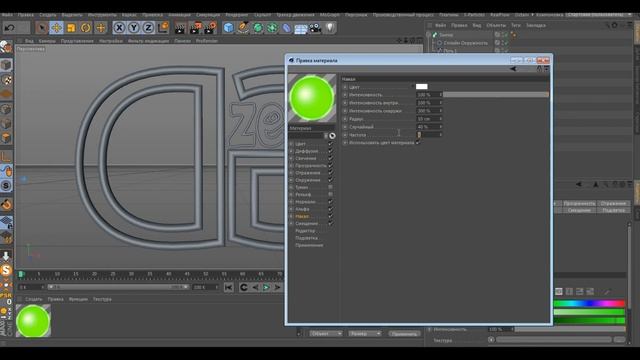Enable the Туман channel checkbox
640x360 pixels.
coord(330,187)
